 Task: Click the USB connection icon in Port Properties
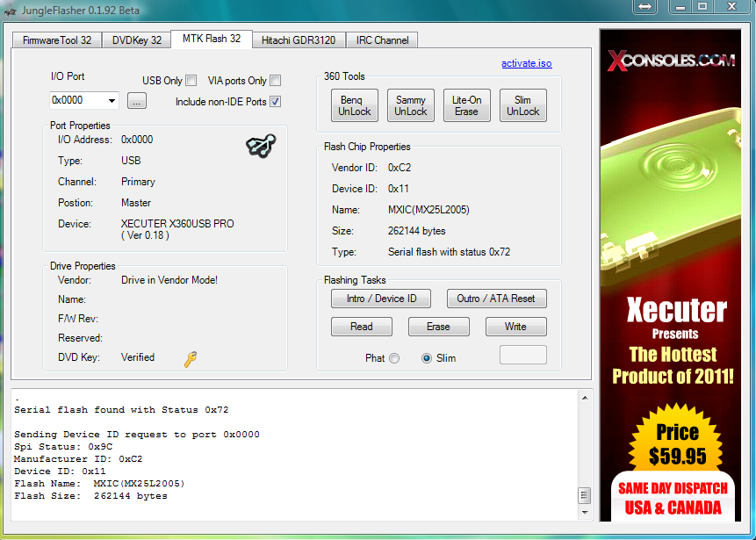pyautogui.click(x=261, y=146)
